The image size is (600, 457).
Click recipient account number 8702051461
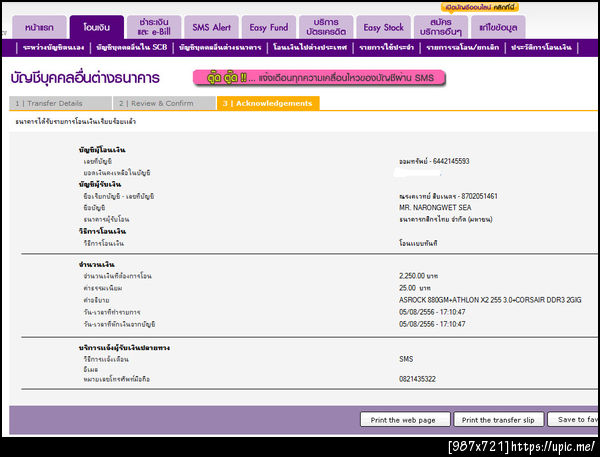tap(479, 196)
